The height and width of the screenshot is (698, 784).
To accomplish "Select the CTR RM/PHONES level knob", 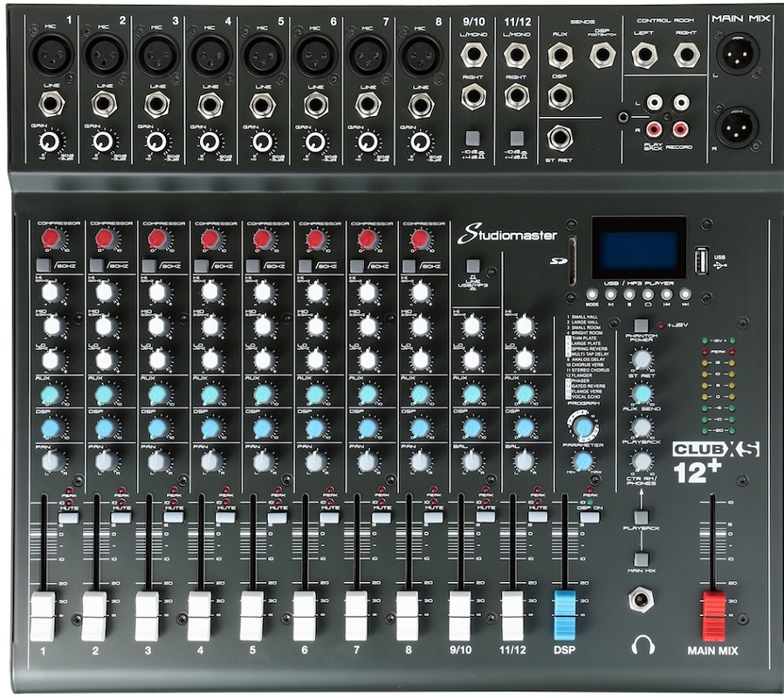I will (x=642, y=462).
